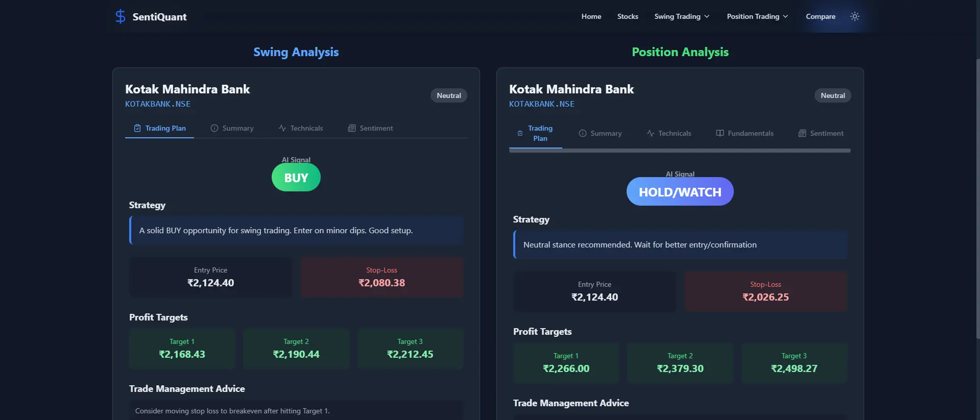Toggle the light/dark theme sun icon

click(855, 16)
